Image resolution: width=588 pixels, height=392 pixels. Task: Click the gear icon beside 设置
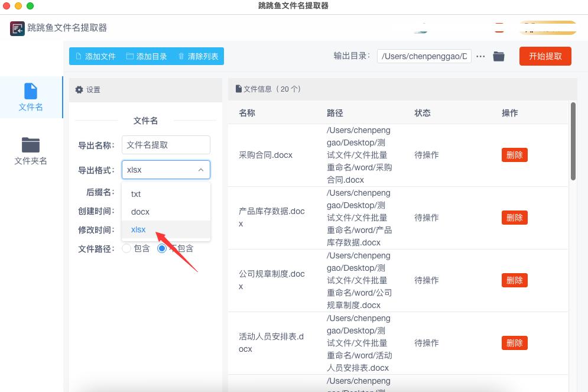79,89
